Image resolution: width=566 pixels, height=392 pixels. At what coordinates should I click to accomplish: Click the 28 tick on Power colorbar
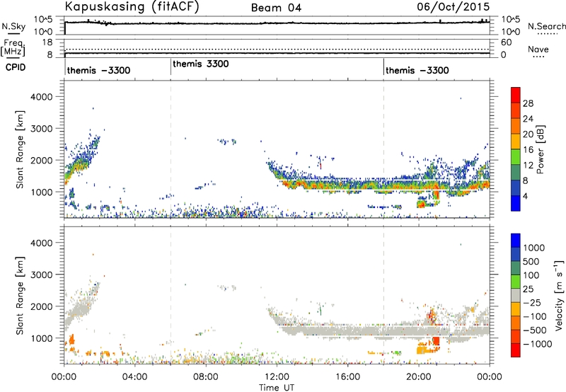(528, 103)
